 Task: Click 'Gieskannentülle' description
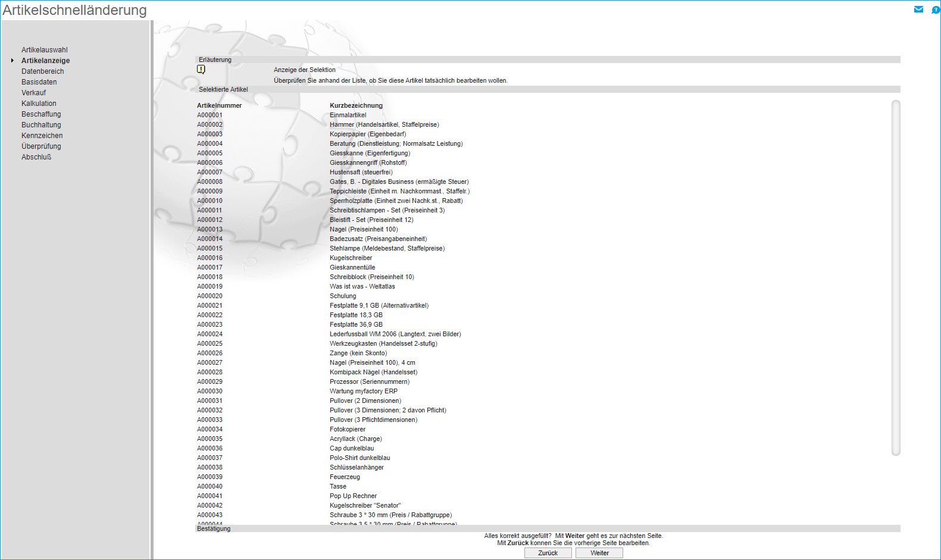tap(352, 267)
